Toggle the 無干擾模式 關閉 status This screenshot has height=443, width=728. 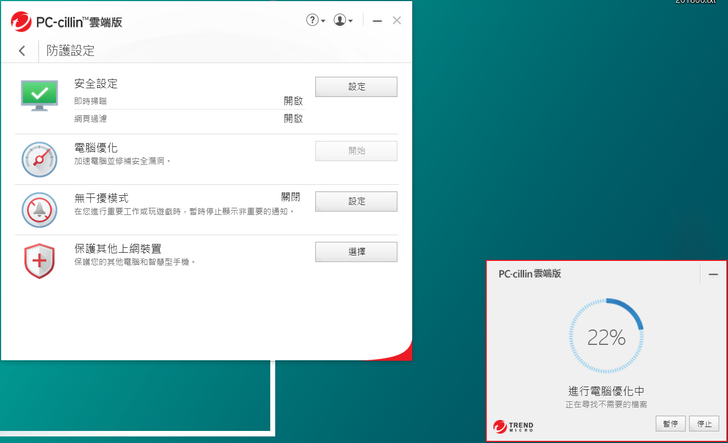pyautogui.click(x=291, y=197)
